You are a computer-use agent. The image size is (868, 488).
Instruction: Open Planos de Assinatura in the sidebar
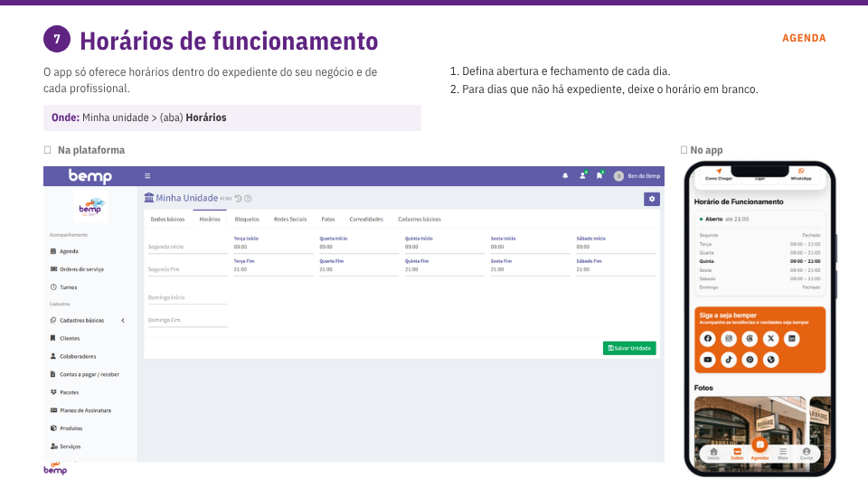pos(85,410)
